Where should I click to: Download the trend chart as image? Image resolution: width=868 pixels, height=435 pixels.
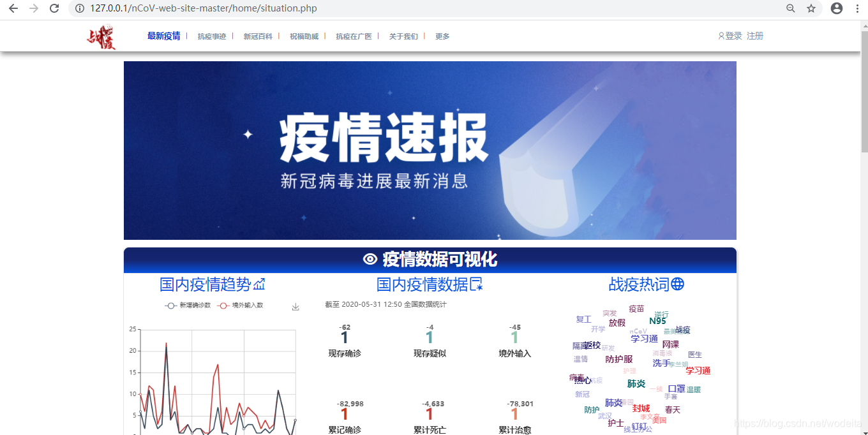click(x=296, y=307)
